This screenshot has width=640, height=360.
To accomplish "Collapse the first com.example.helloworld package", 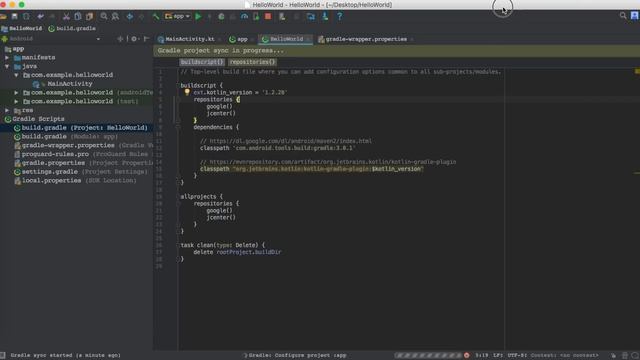I will pos(16,75).
